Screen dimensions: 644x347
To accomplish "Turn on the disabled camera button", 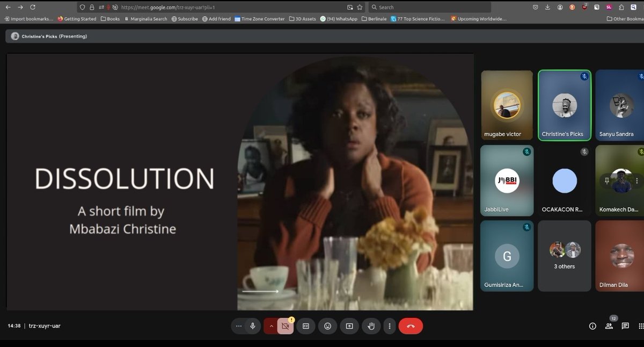I will click(286, 326).
